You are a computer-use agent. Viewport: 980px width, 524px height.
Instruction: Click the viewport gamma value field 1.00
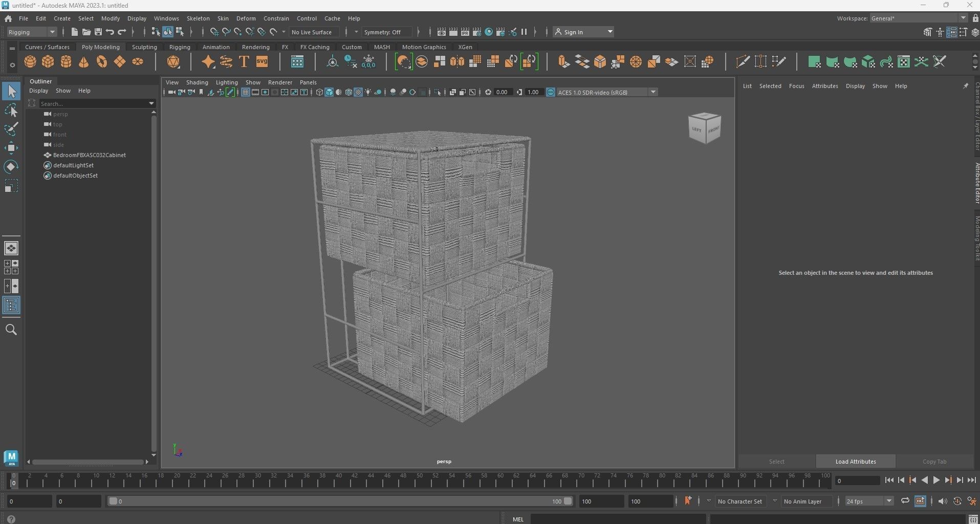click(533, 92)
